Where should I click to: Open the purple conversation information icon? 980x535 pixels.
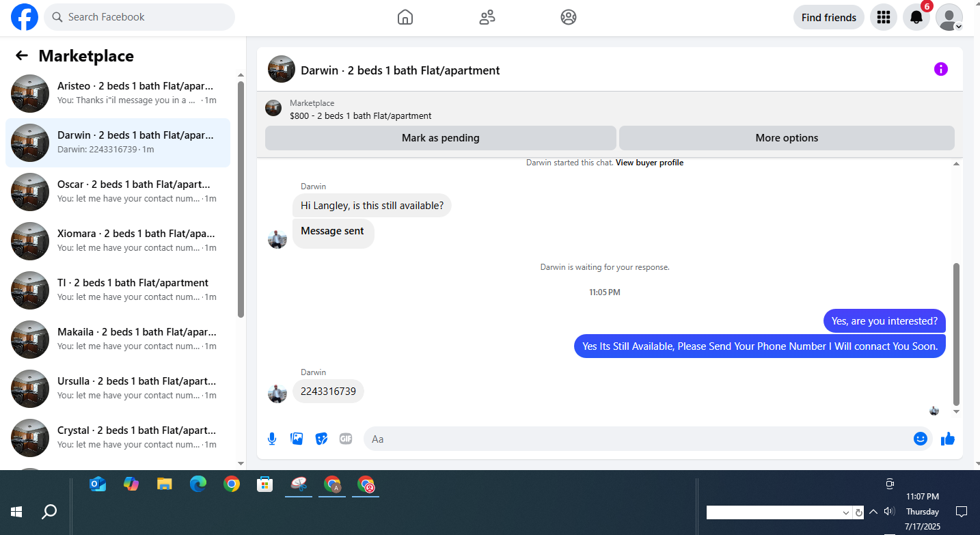941,69
